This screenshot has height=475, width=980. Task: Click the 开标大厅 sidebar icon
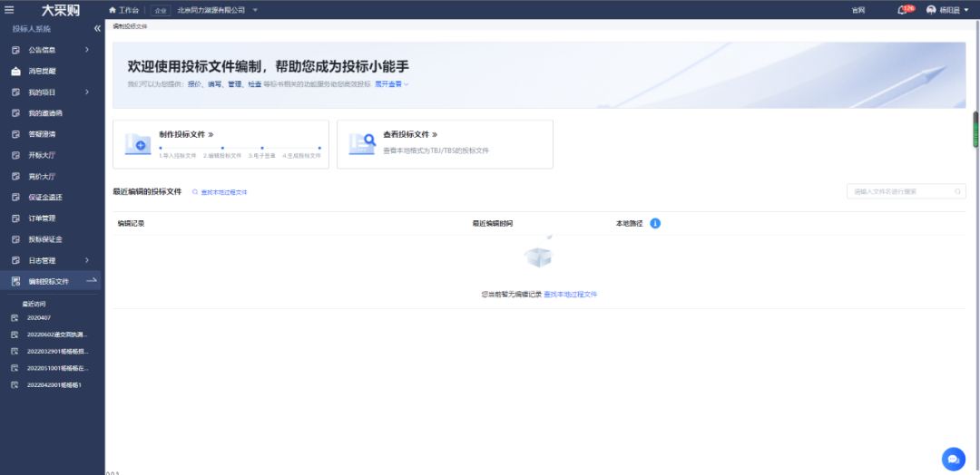point(15,155)
